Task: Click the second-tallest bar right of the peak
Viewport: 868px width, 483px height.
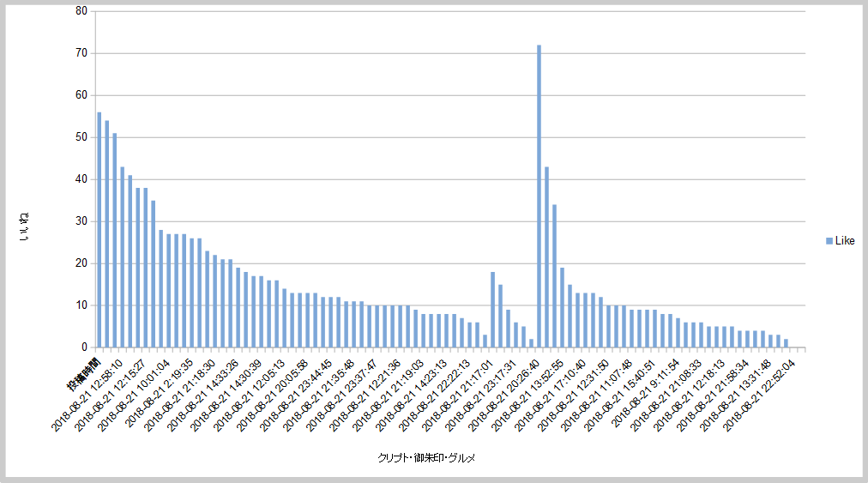Action: click(546, 257)
